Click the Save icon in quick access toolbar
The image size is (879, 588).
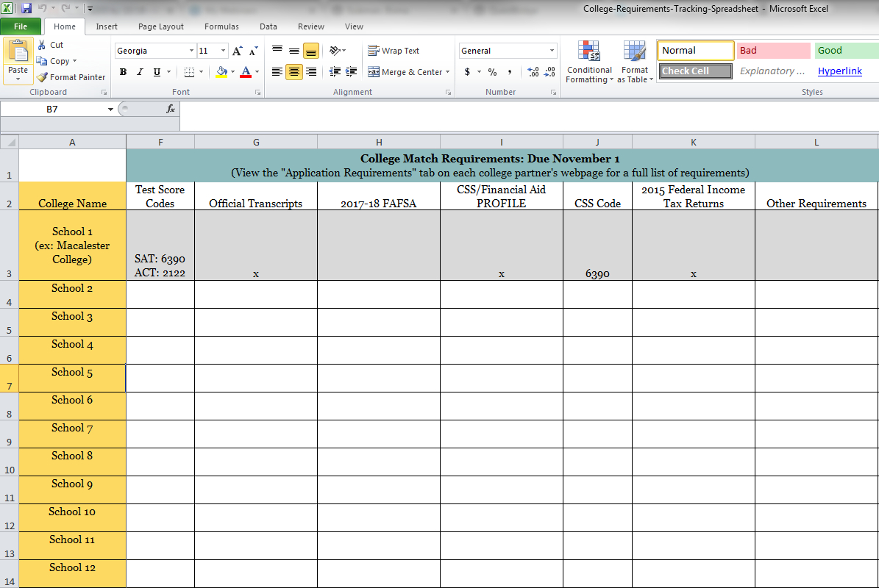(26, 9)
